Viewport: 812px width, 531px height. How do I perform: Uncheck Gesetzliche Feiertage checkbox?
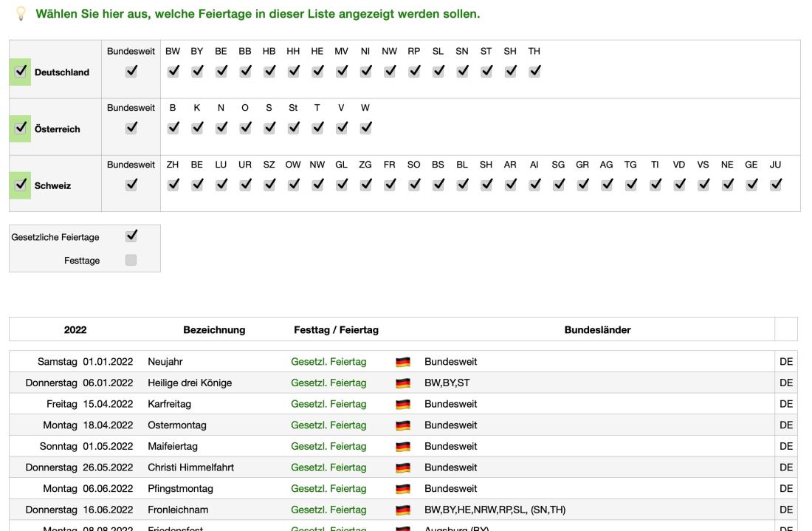coord(131,236)
